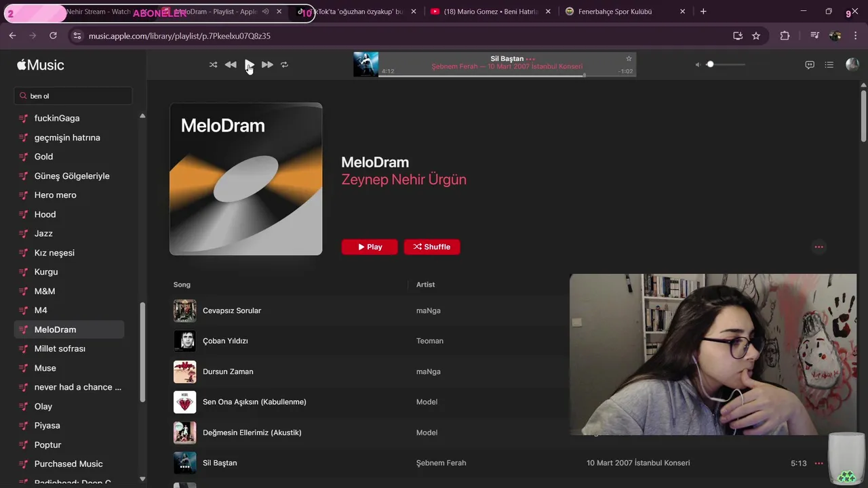Click the play button in player bar
Screen dimensions: 868x488
(249, 64)
